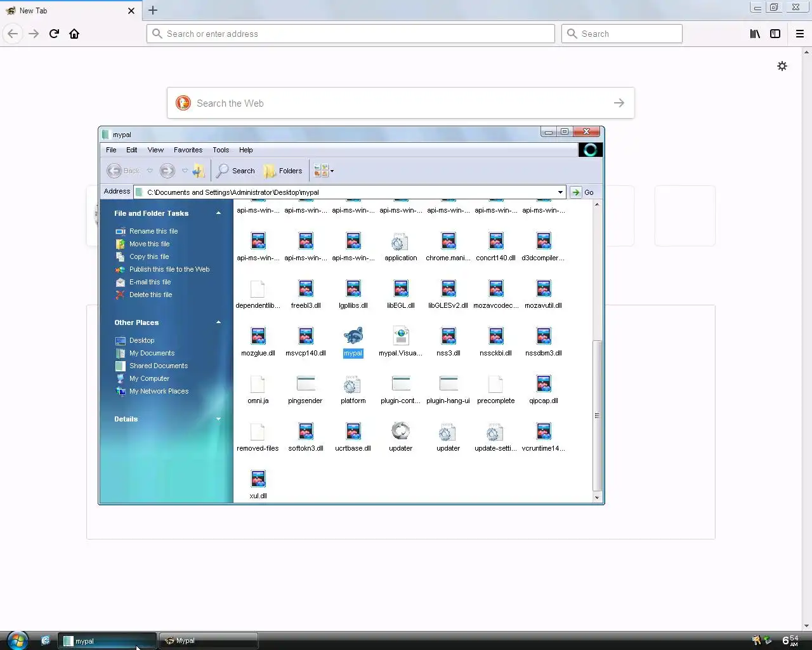
Task: Select the application settings file icon
Action: [x=401, y=241]
